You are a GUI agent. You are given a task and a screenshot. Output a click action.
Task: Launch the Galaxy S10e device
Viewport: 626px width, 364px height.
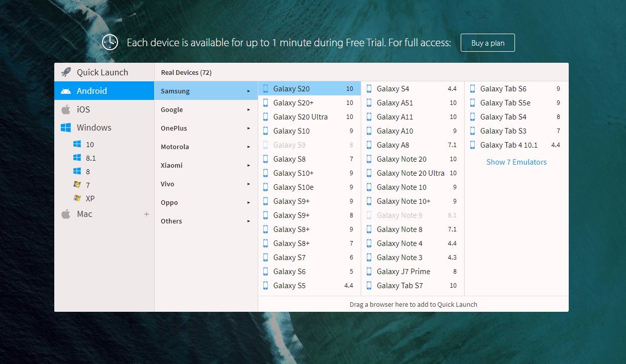pyautogui.click(x=309, y=187)
